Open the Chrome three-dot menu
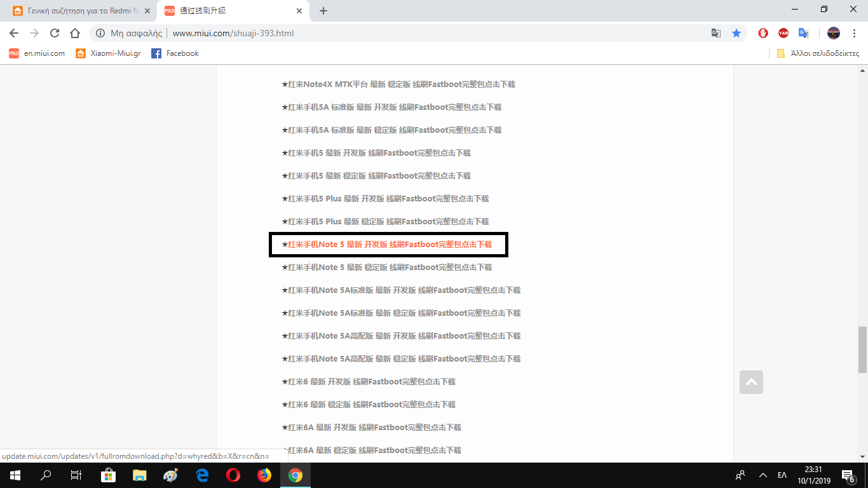Screen dimensions: 868x488 tap(853, 33)
